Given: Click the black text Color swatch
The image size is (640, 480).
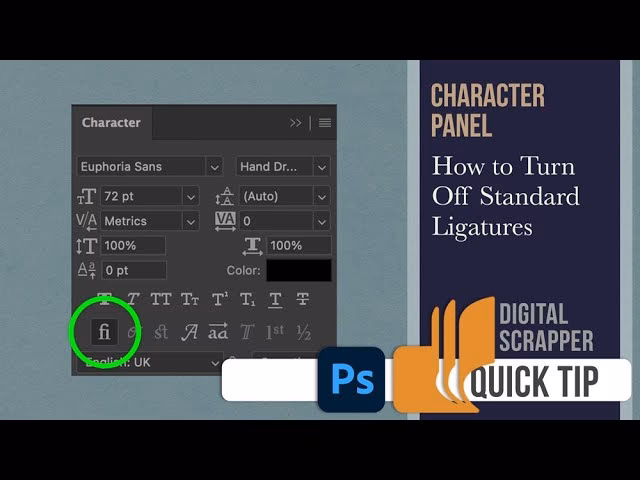Looking at the screenshot, I should (299, 270).
